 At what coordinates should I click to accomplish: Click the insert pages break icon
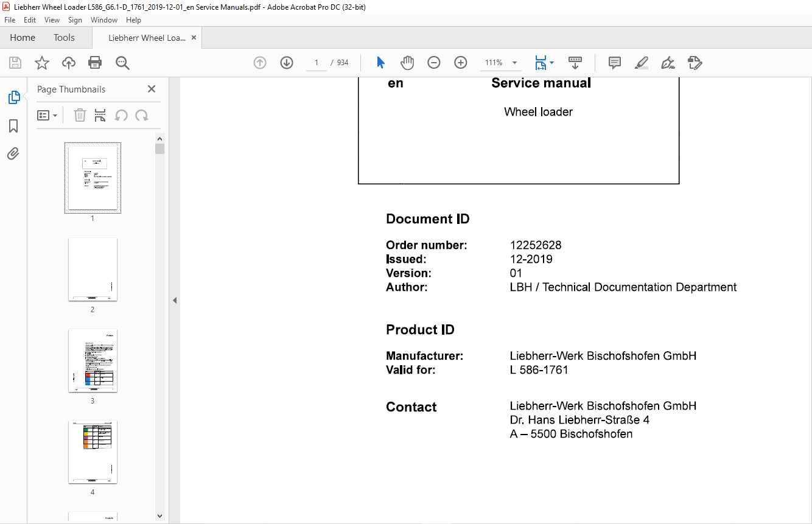100,115
